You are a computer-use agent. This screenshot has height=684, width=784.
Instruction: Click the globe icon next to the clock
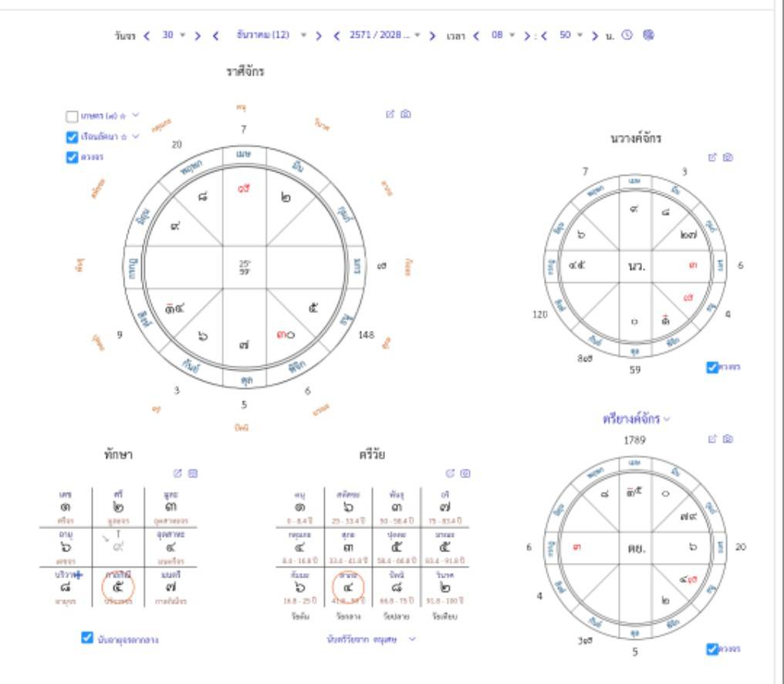pyautogui.click(x=648, y=35)
